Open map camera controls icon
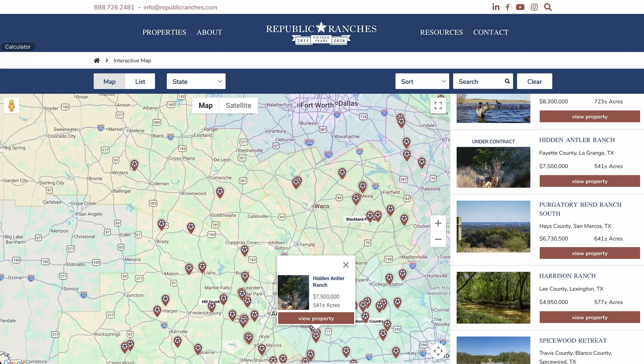The image size is (644, 364). tap(438, 351)
